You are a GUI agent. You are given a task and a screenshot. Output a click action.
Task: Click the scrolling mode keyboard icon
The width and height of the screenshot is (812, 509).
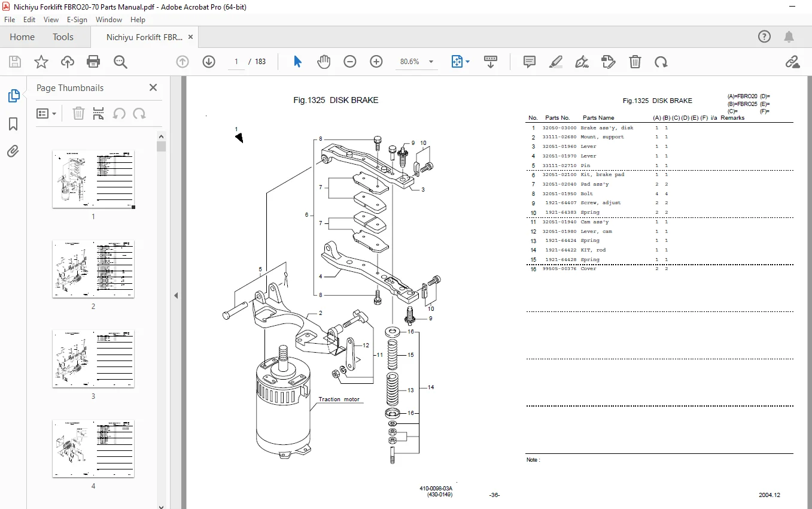[491, 62]
